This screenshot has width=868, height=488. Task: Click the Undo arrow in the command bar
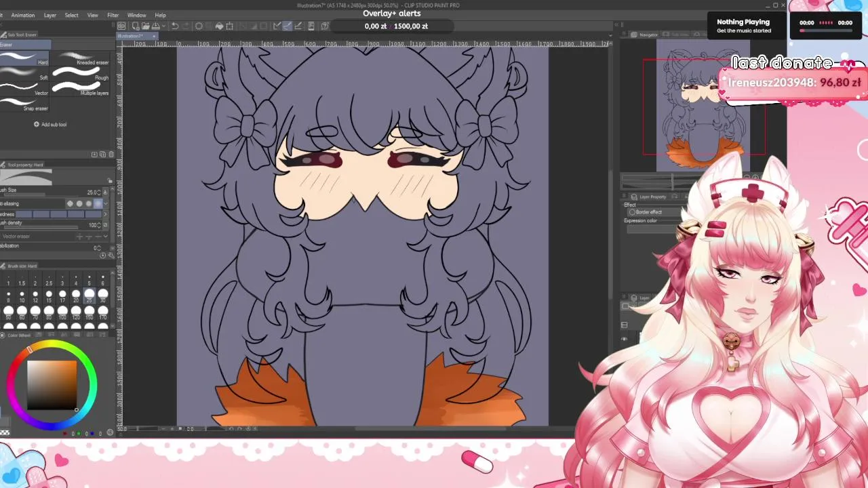click(x=175, y=26)
